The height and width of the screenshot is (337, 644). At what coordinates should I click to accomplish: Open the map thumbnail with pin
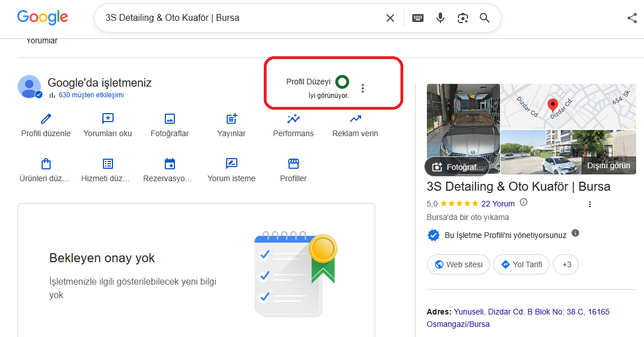569,106
